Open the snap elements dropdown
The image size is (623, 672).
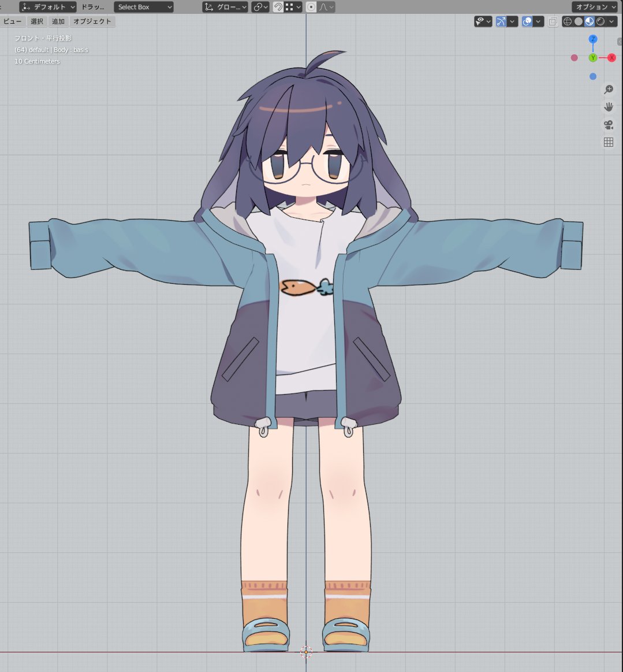coord(293,7)
